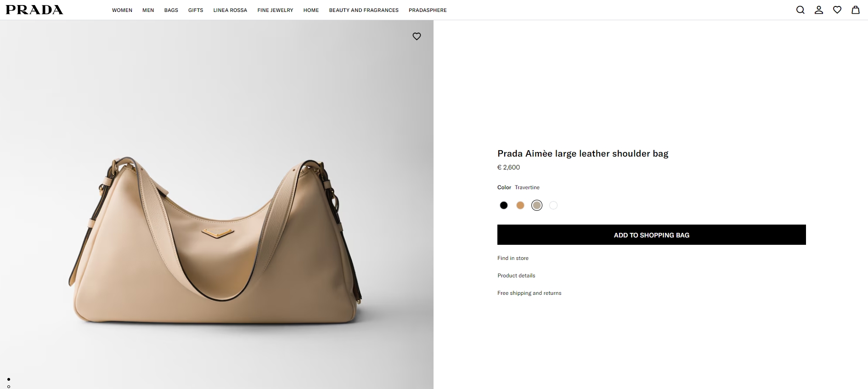Screen dimensions: 868x389
Task: Open the account profile icon
Action: [818, 10]
